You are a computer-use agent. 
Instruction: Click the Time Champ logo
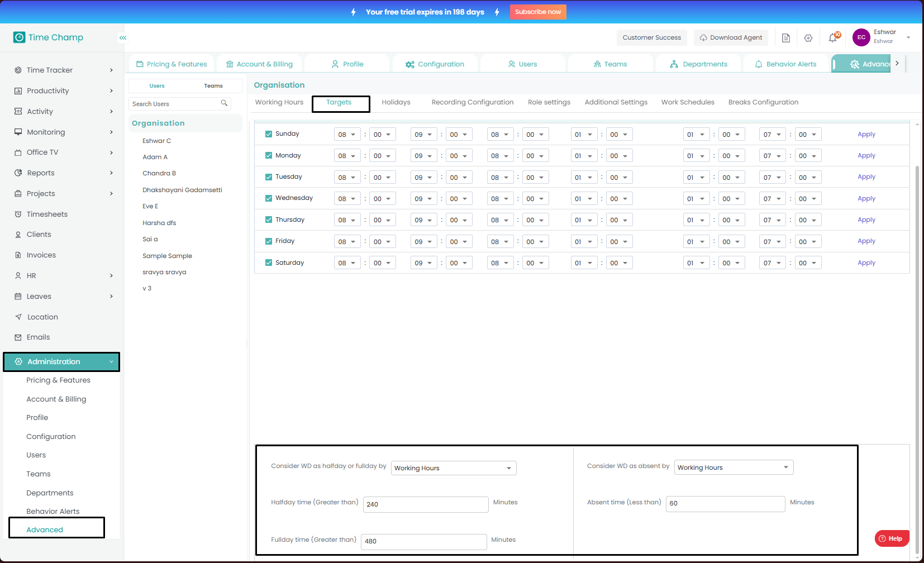[49, 37]
